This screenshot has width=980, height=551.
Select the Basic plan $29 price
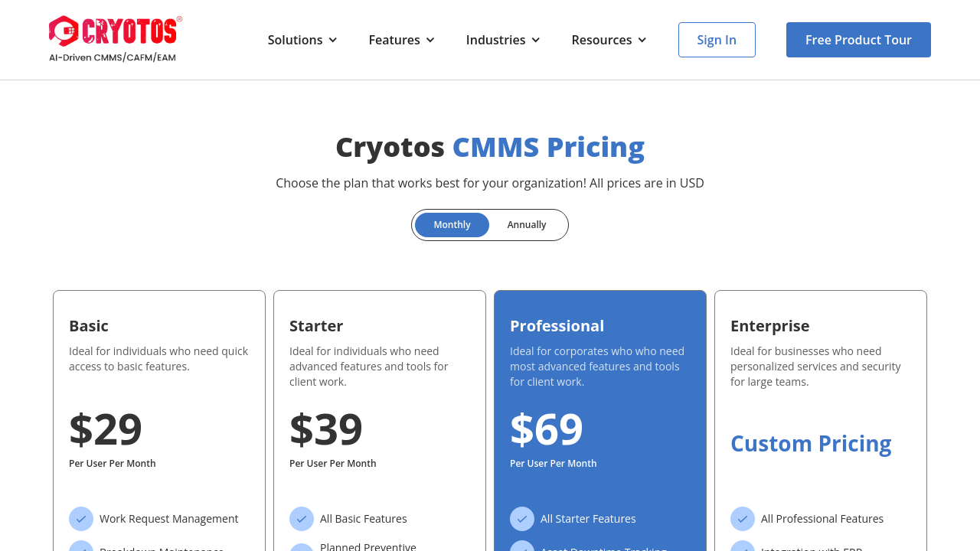click(x=106, y=429)
